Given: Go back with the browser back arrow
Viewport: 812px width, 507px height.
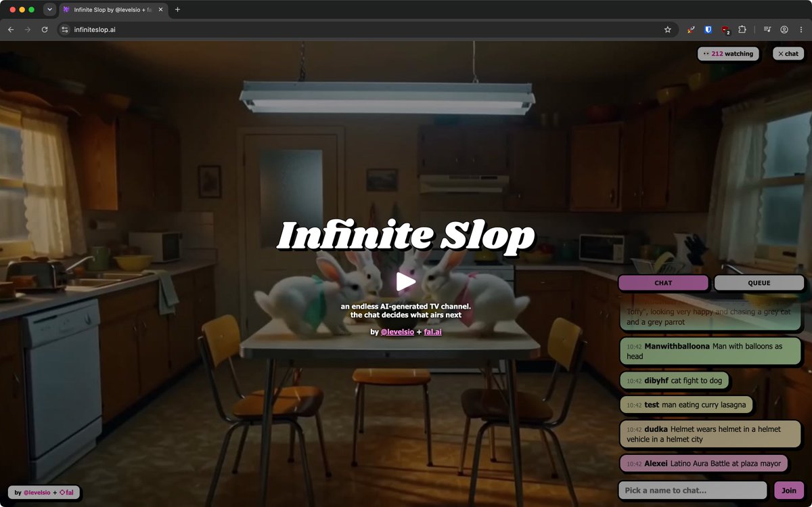Looking at the screenshot, I should coord(11,30).
